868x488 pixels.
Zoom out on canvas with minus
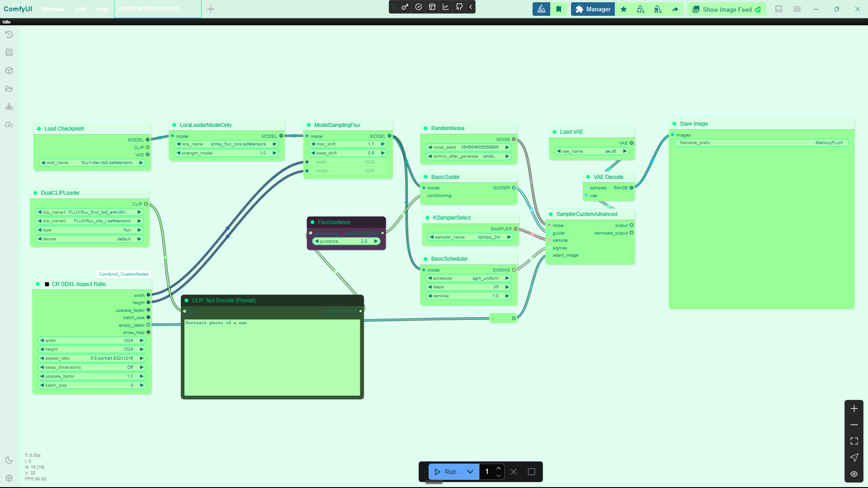tap(854, 425)
